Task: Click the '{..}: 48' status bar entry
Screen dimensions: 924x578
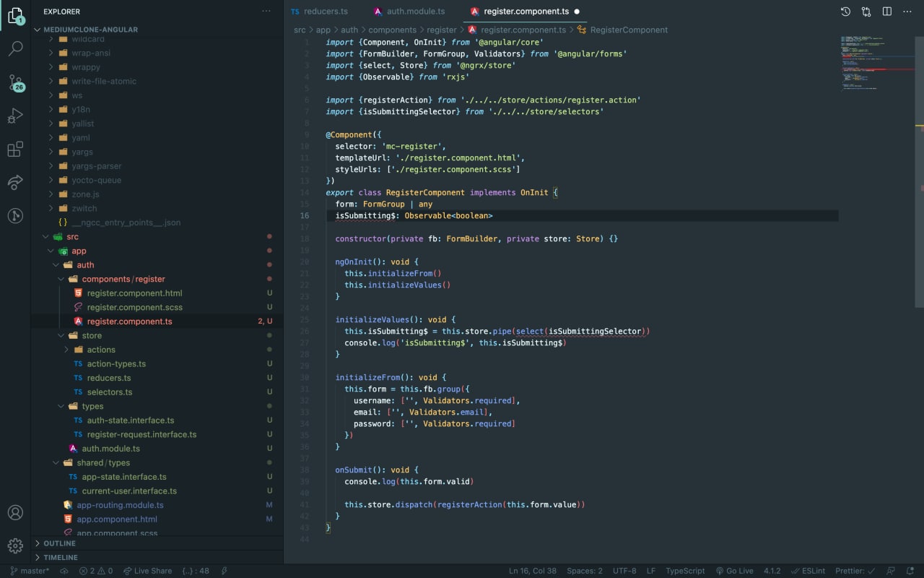Action: pyautogui.click(x=195, y=571)
